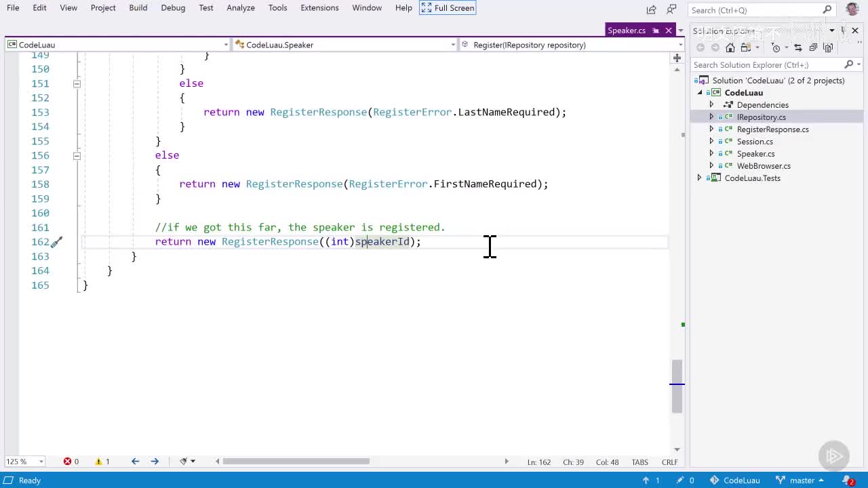Screen dimensions: 868x488
Task: Click the horizontal scrollbar thumb
Action: (296, 462)
